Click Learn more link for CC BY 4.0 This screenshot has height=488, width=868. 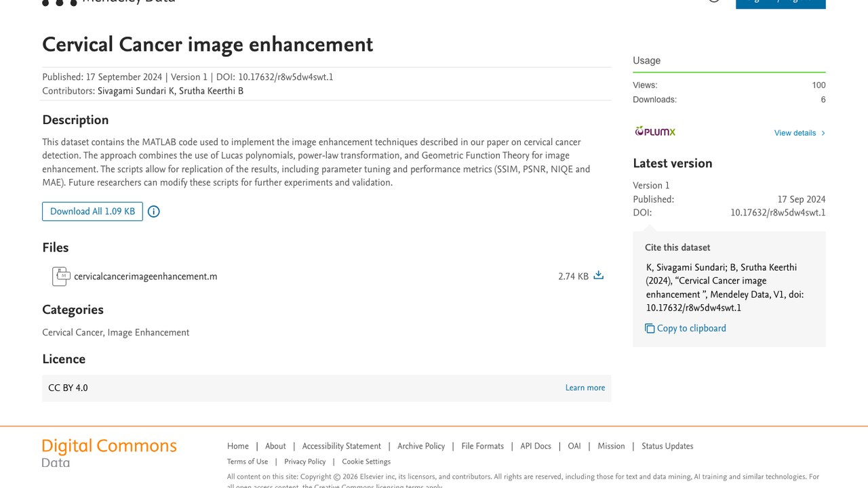585,388
